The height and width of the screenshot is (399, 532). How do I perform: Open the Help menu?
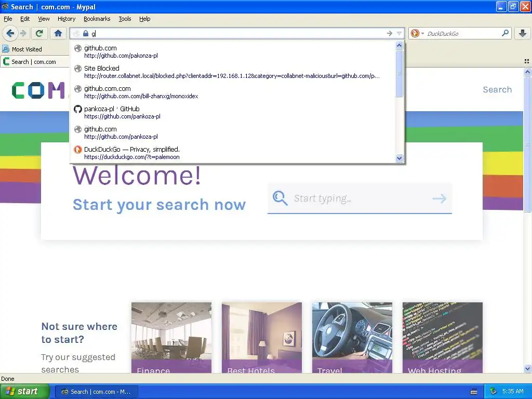coord(144,19)
